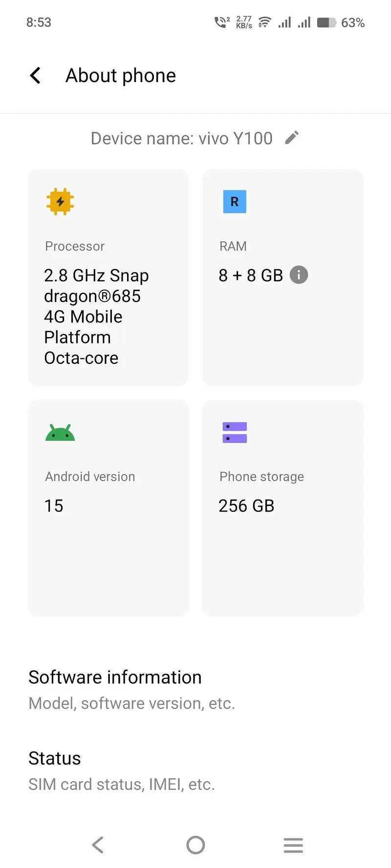Tap the About phone page title
This screenshot has height=868, width=391.
[121, 76]
